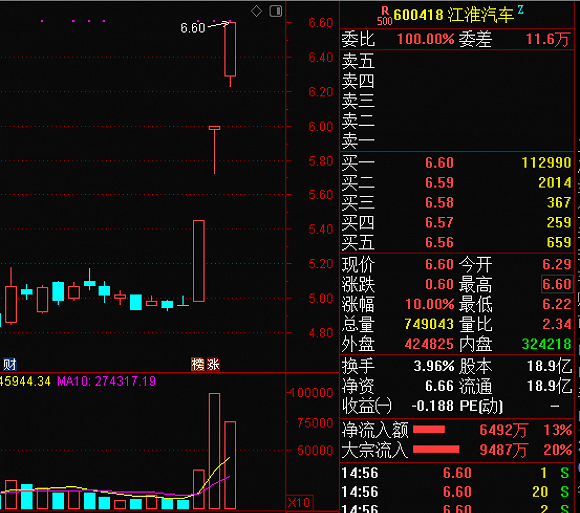Select stock title 600418 江淮汽车
Viewport: 580px width, 513px height.
454,15
